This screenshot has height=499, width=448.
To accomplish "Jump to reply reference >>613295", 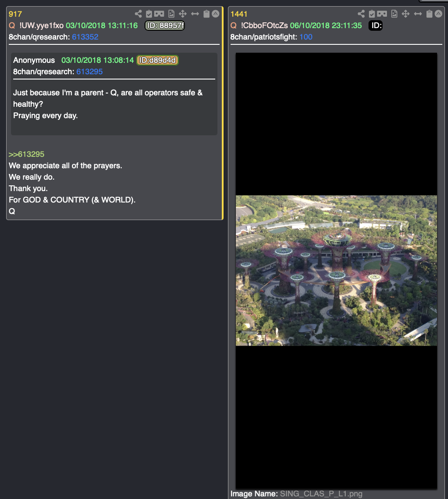I will coord(26,154).
